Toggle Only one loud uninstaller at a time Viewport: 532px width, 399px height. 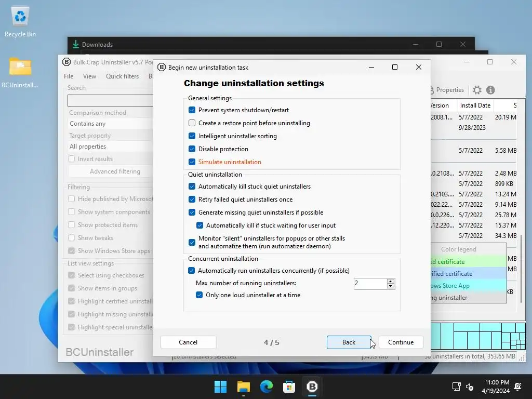(x=199, y=295)
